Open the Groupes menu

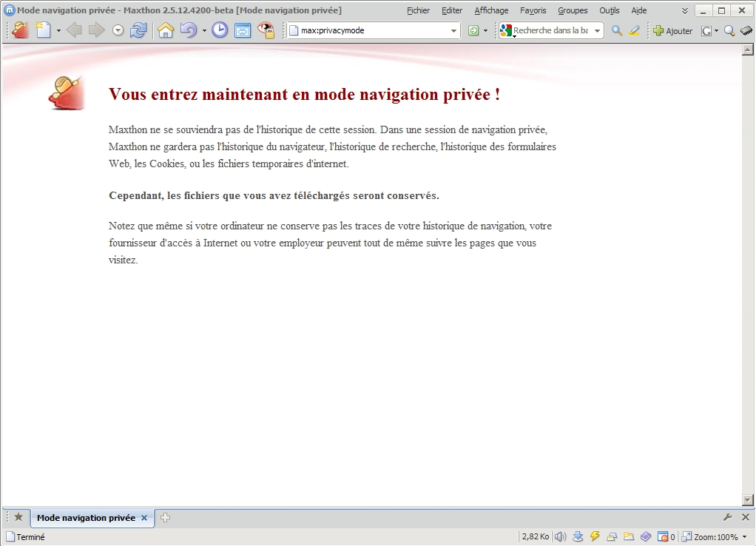573,10
